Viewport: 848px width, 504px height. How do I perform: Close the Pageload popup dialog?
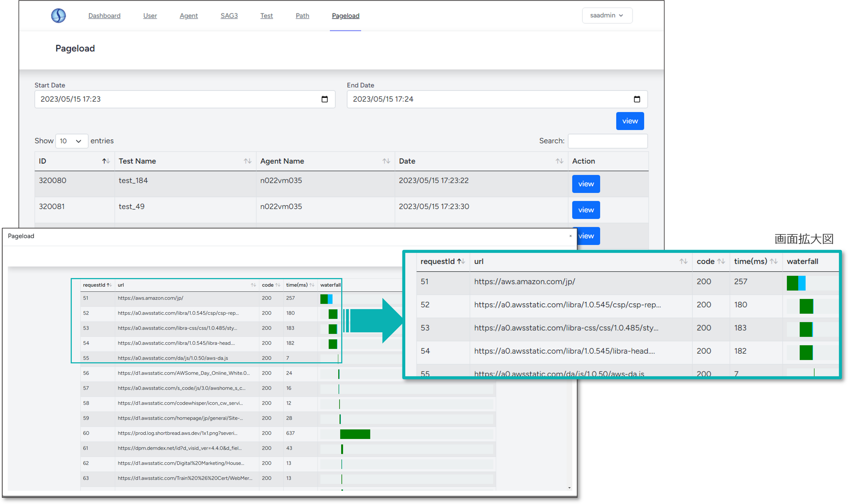[570, 236]
